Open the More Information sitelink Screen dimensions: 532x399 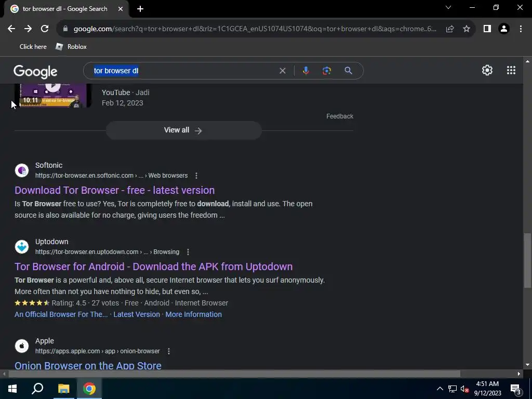(193, 314)
